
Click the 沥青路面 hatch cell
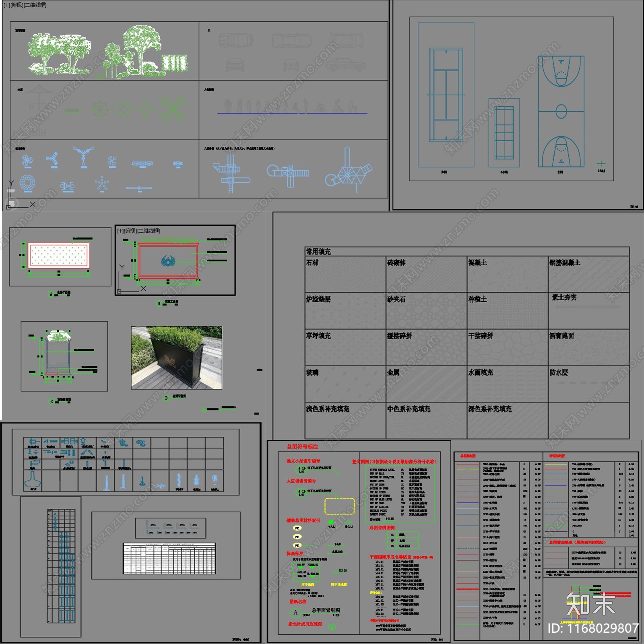(589, 347)
